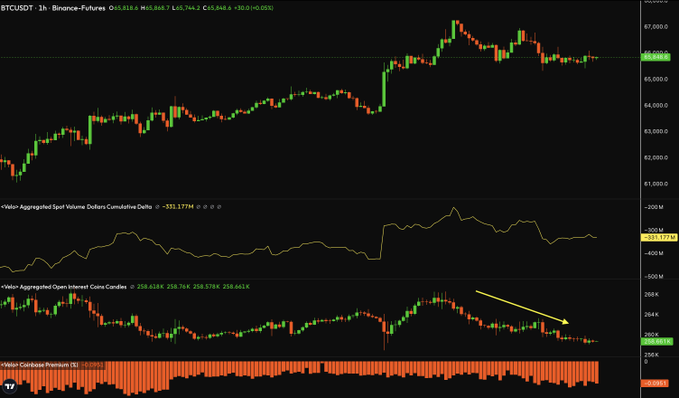Click the low value L65,744.2
This screenshot has width=679, height=398.
186,8
